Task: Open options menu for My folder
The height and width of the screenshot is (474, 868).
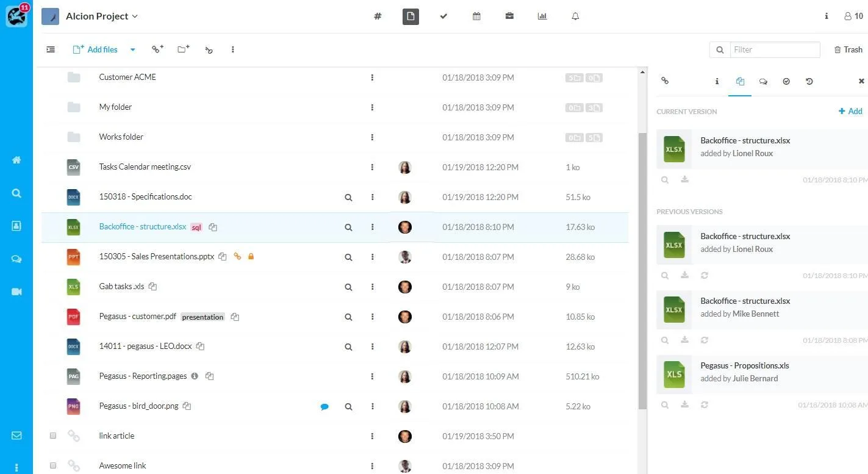Action: point(372,107)
